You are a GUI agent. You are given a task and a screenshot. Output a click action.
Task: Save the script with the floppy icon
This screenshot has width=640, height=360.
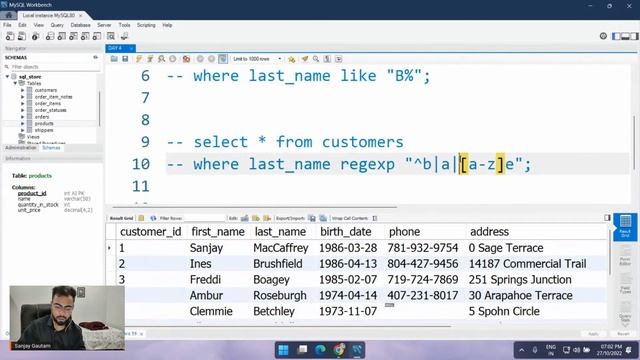click(x=125, y=59)
